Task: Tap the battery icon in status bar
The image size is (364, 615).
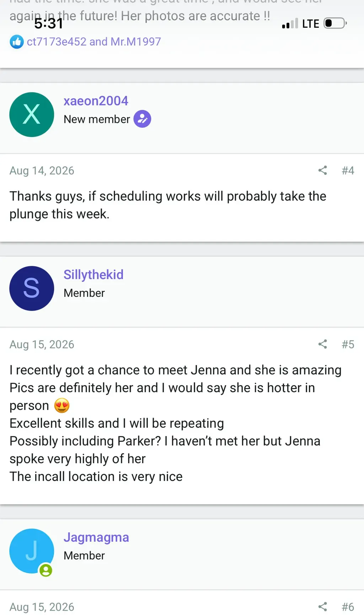Action: point(335,23)
